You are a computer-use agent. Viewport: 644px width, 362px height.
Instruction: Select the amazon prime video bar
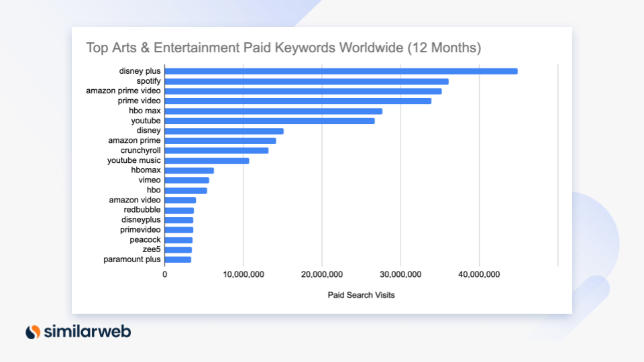(303, 91)
